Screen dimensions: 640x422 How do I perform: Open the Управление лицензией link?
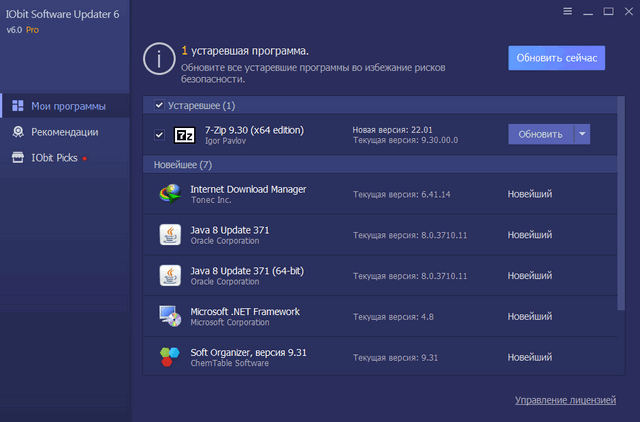565,400
